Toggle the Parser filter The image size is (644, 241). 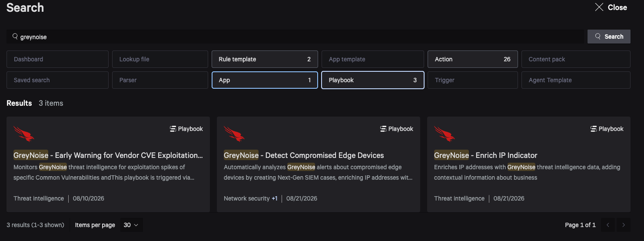point(160,80)
